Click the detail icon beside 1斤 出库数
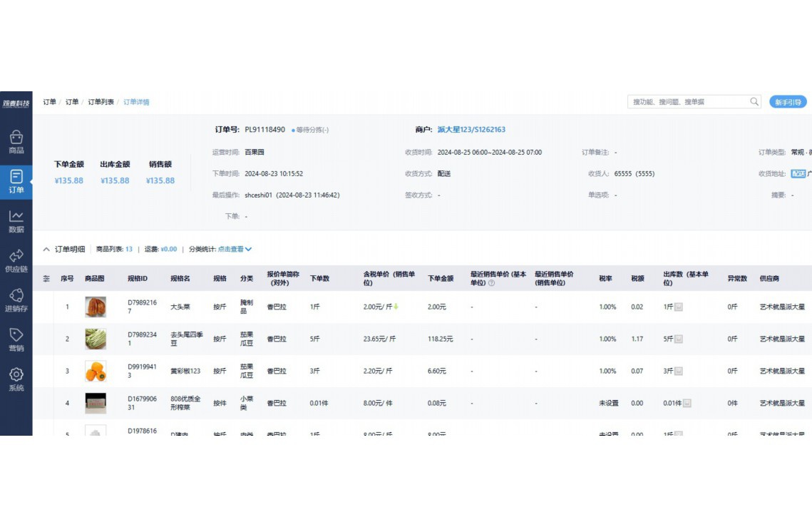Image resolution: width=812 pixels, height=527 pixels. (x=679, y=307)
